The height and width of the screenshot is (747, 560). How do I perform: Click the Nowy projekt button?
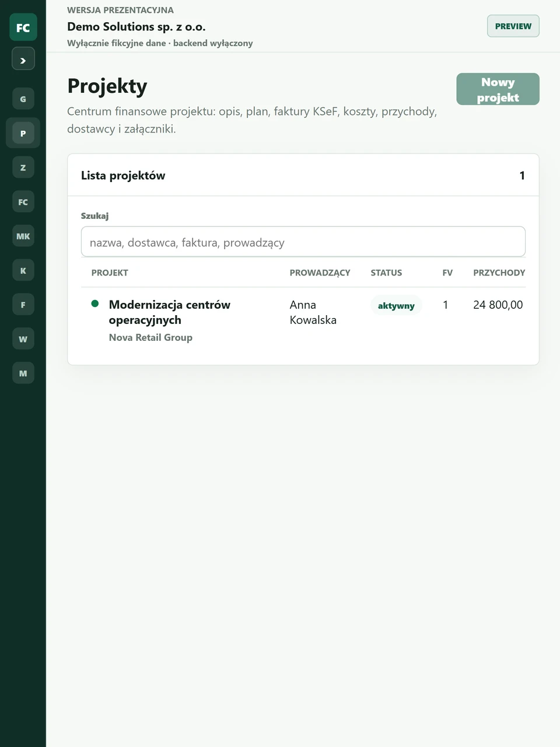(x=498, y=89)
